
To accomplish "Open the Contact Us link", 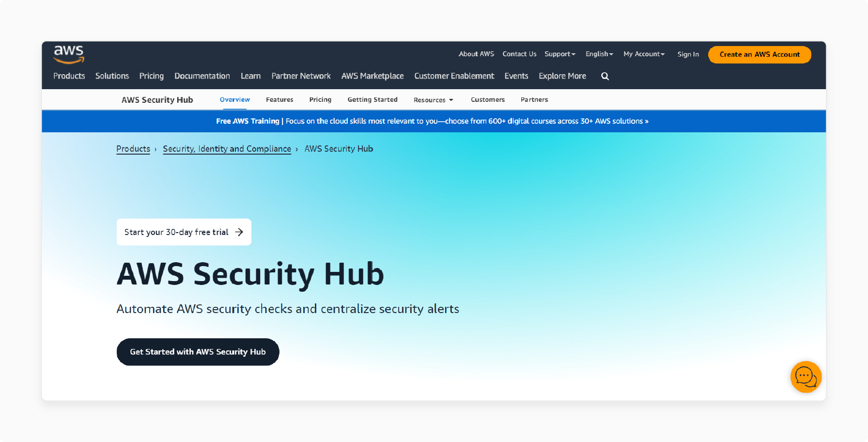I will coord(519,54).
